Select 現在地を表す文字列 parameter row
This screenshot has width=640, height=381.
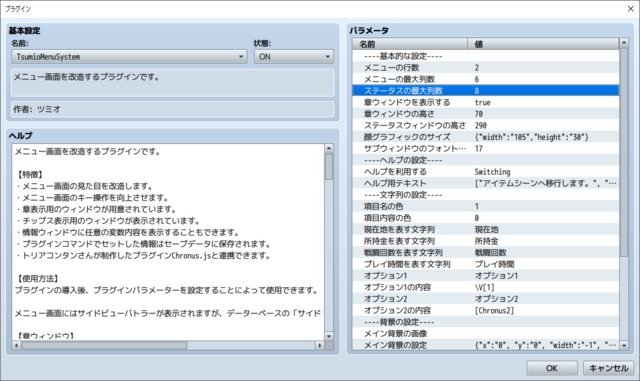(486, 229)
